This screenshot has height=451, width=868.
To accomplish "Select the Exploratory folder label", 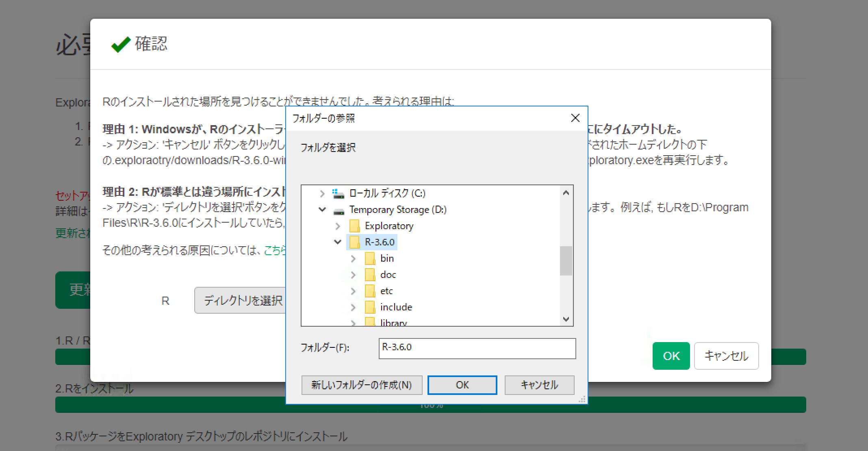I will [x=389, y=226].
